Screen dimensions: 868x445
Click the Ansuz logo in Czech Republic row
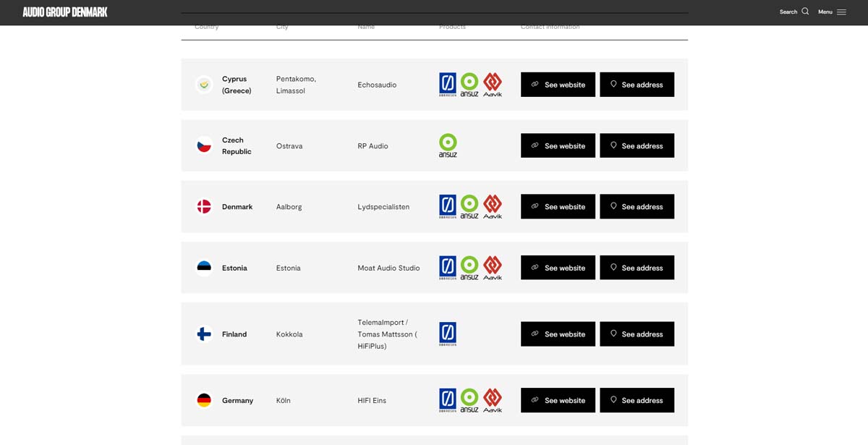[448, 145]
